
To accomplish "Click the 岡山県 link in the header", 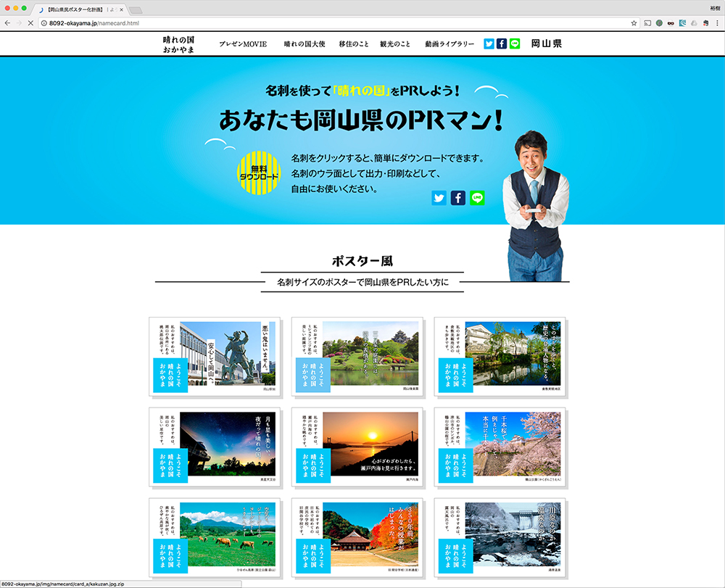I will coord(546,44).
